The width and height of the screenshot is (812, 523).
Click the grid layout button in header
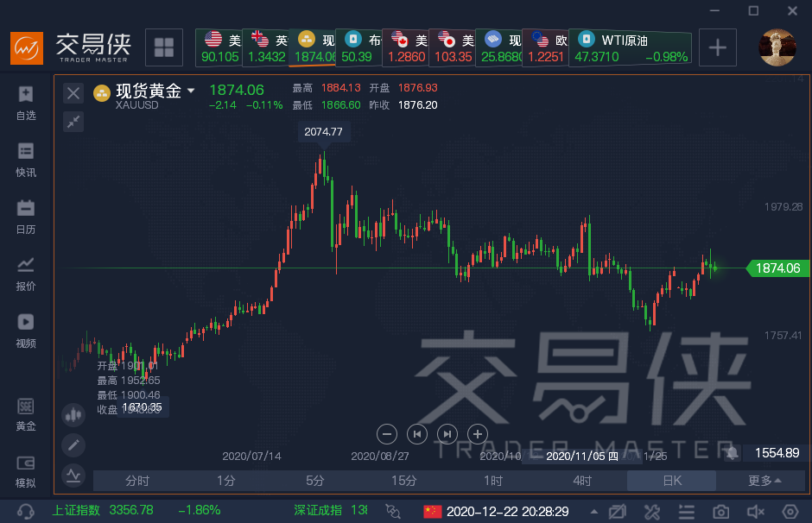164,47
